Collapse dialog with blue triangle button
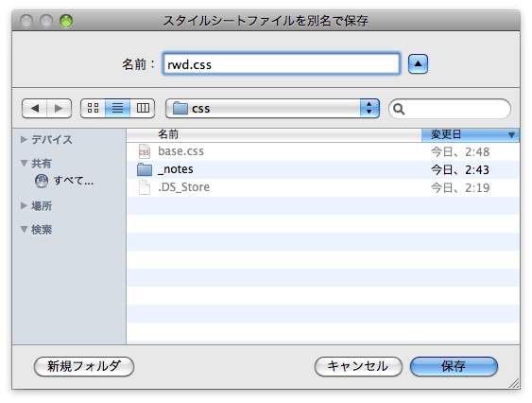This screenshot has width=532, height=403. click(418, 64)
